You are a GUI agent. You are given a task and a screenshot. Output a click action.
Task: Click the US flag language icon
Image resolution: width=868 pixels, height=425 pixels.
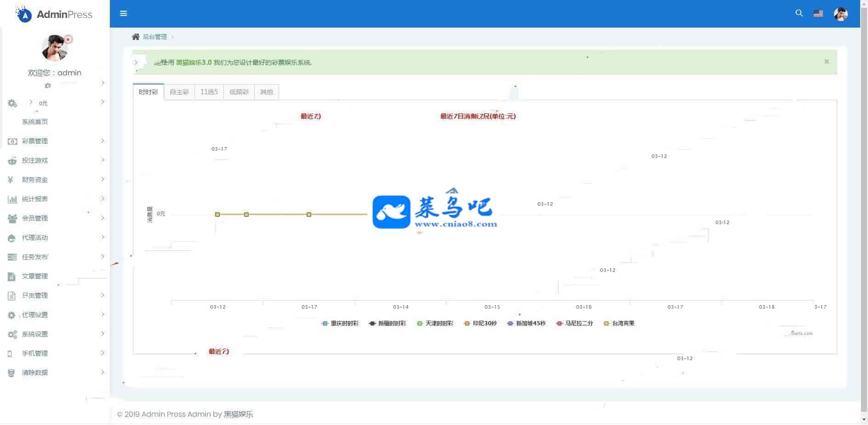click(818, 13)
